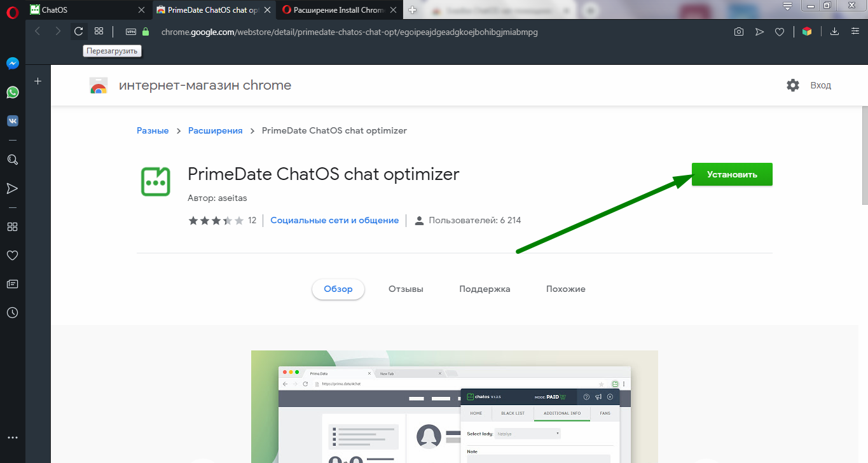The width and height of the screenshot is (868, 463).
Task: Open Personal News in the sidebar
Action: pyautogui.click(x=13, y=284)
